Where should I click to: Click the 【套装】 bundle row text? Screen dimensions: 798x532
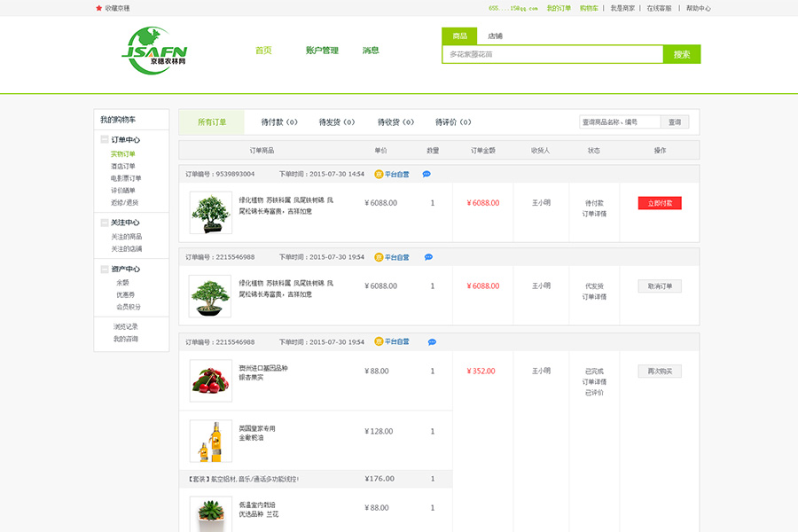pos(243,479)
